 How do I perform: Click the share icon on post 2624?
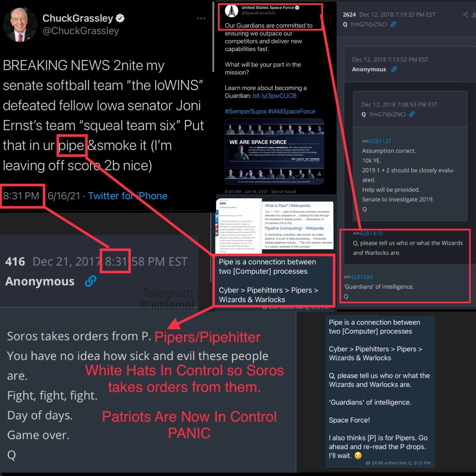click(466, 15)
